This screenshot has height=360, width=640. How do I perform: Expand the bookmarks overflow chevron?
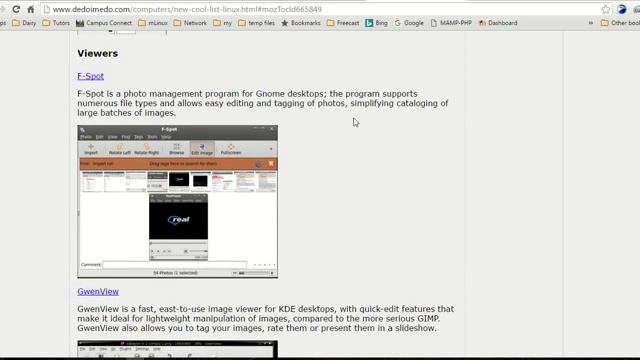pos(591,23)
